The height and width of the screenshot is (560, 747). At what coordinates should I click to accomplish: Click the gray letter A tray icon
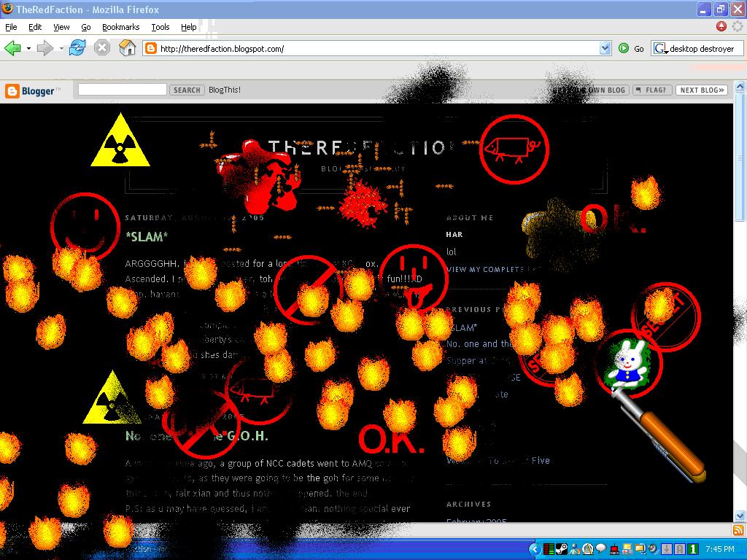coord(680,549)
